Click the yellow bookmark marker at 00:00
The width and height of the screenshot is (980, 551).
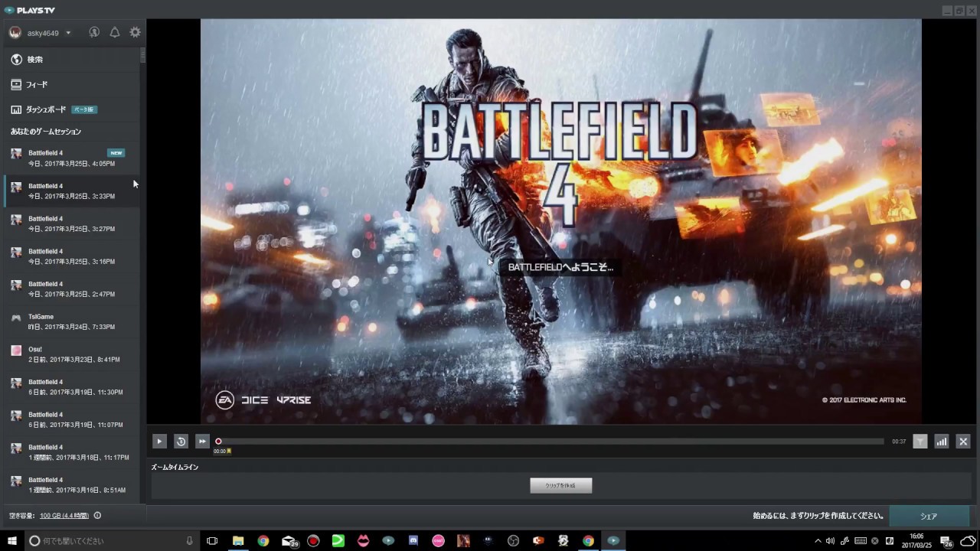(228, 452)
